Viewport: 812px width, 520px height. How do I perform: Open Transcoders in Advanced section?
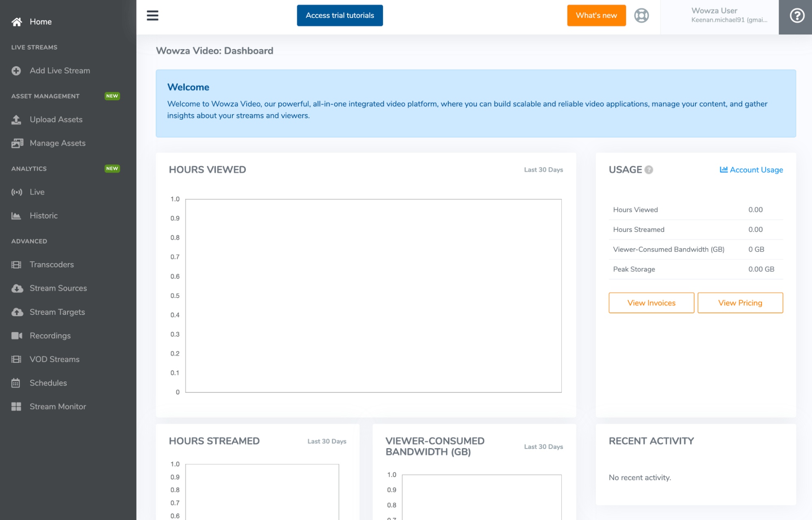(x=52, y=265)
